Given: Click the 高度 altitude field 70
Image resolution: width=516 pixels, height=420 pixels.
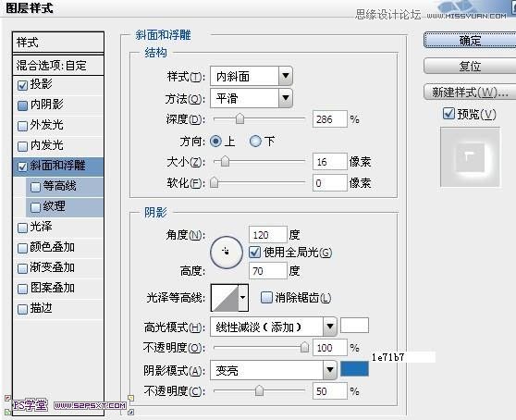Looking at the screenshot, I should (x=268, y=271).
